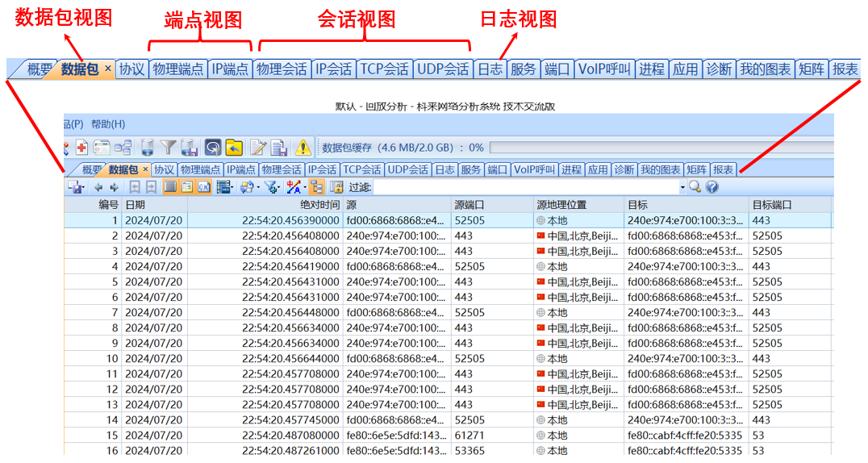Sort by the 源地理位置 column header
The width and height of the screenshot is (868, 463).
578,204
